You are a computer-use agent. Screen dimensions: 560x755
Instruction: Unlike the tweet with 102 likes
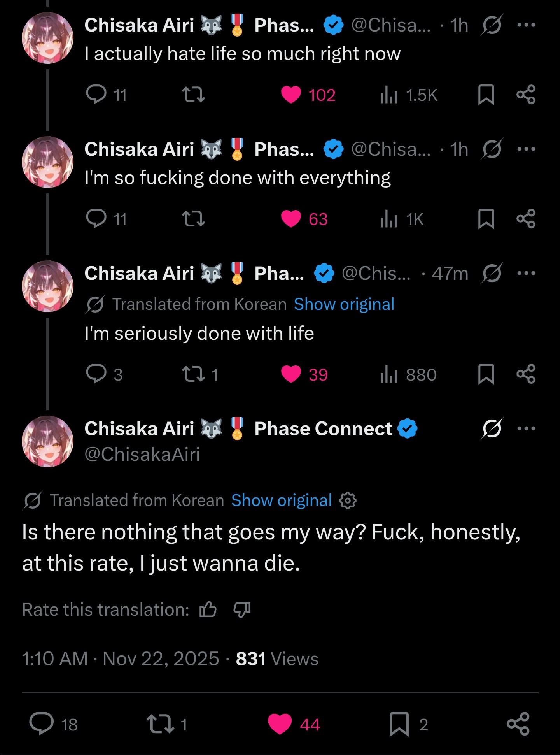pyautogui.click(x=291, y=95)
